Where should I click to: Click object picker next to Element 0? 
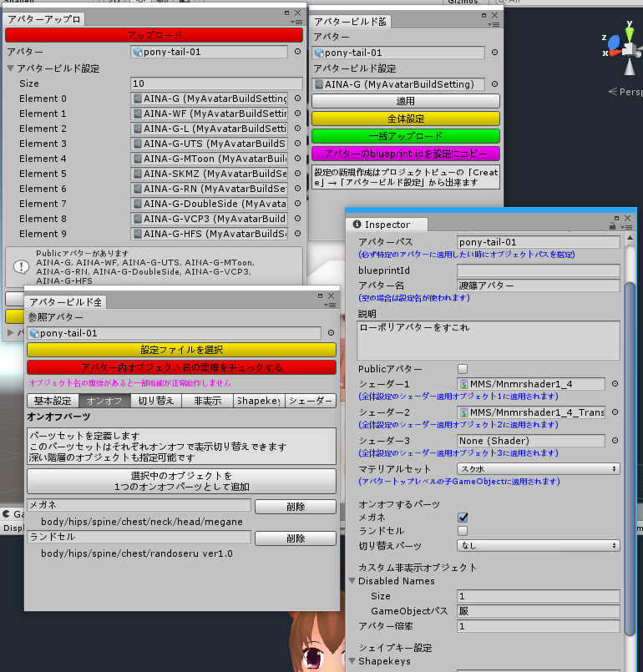click(297, 99)
